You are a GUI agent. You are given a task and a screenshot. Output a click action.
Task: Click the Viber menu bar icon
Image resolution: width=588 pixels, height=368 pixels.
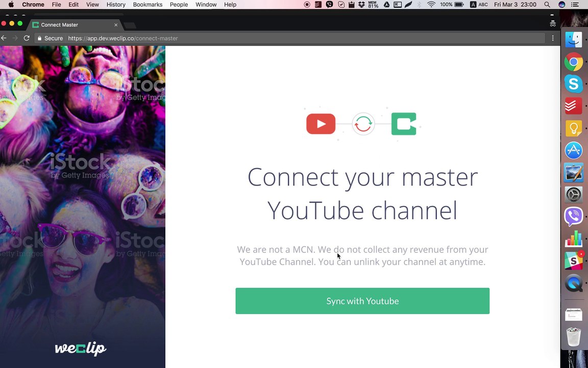pos(329,5)
